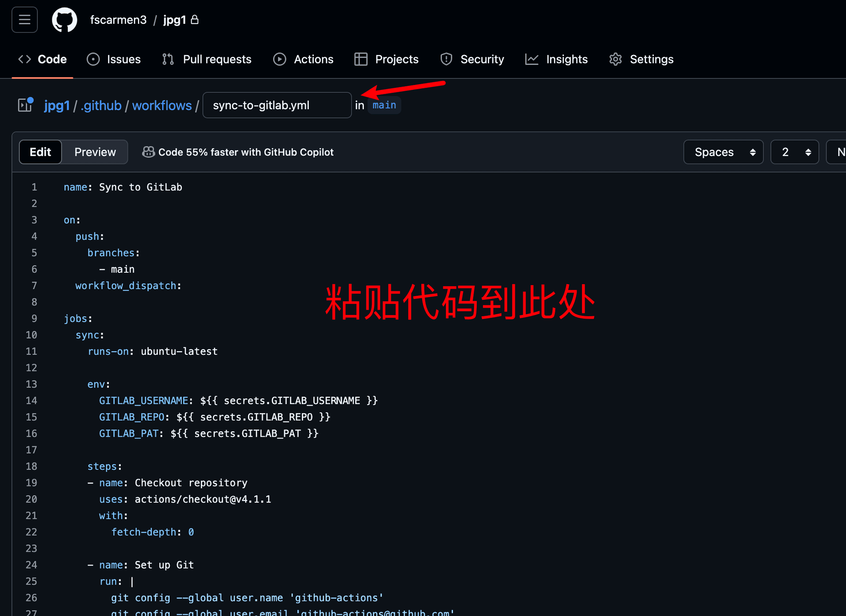The image size is (846, 616).
Task: Click the private repository lock icon
Action: coord(195,19)
